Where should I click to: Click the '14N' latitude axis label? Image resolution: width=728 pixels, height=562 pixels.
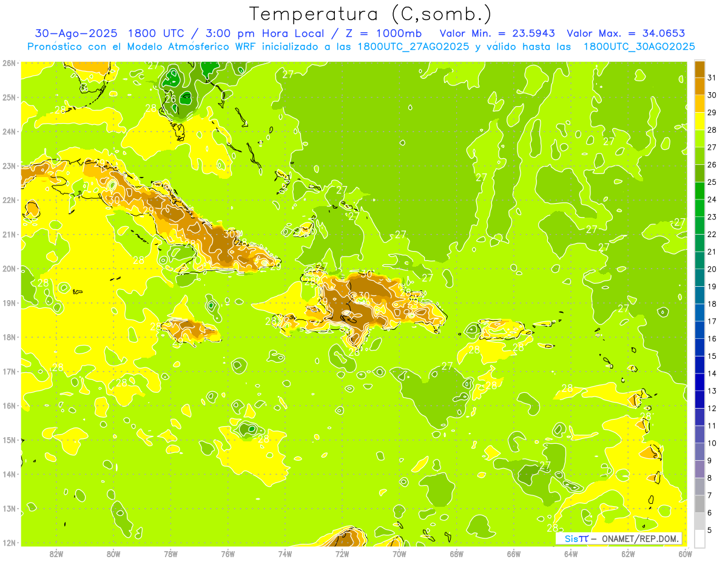[8, 474]
